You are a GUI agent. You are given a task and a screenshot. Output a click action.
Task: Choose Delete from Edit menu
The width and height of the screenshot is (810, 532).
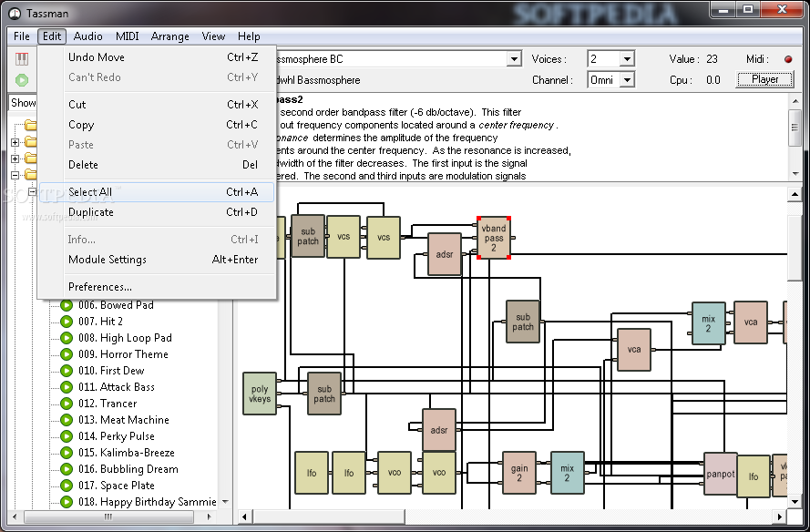click(156, 165)
